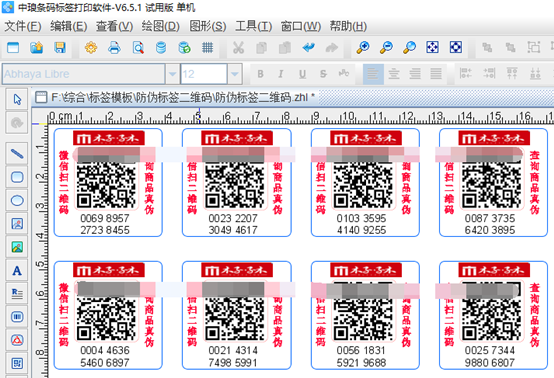This screenshot has width=554, height=378.
Task: Select label with code 0023 2207
Action: pos(237,182)
